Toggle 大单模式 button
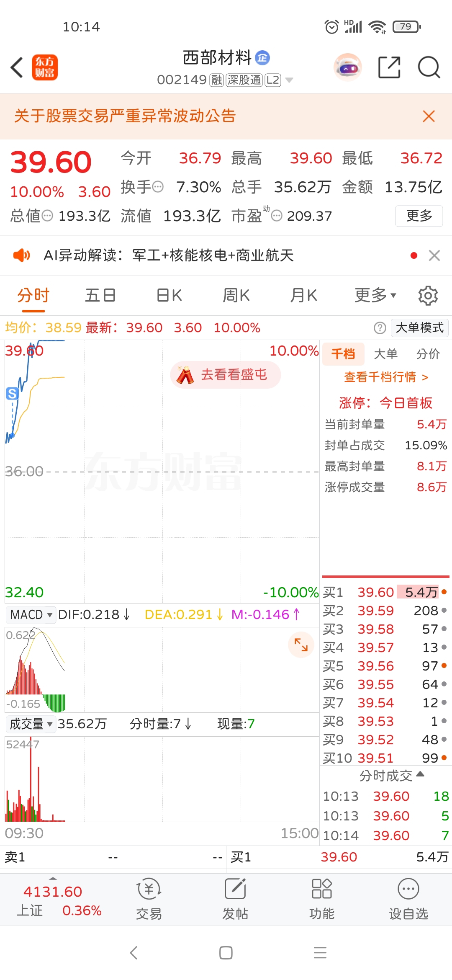This screenshot has width=452, height=980. coord(419,328)
